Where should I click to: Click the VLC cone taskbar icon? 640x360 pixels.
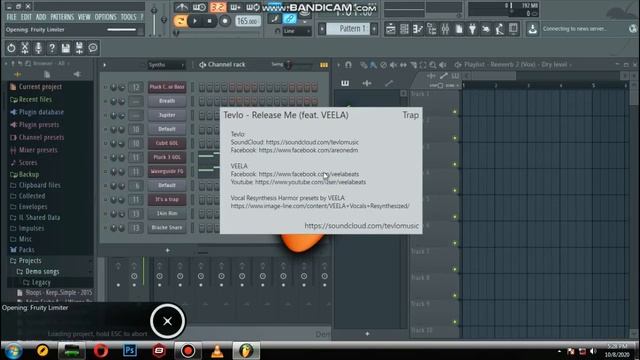point(217,351)
